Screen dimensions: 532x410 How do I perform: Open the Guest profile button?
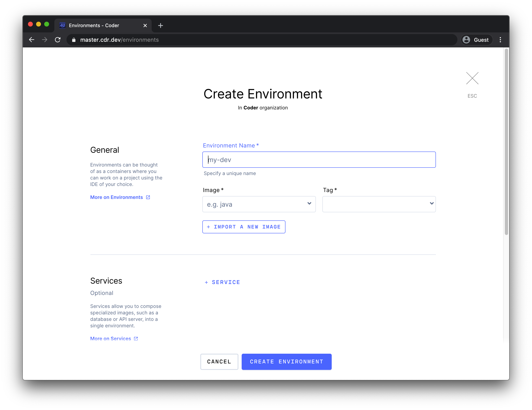[x=476, y=40]
